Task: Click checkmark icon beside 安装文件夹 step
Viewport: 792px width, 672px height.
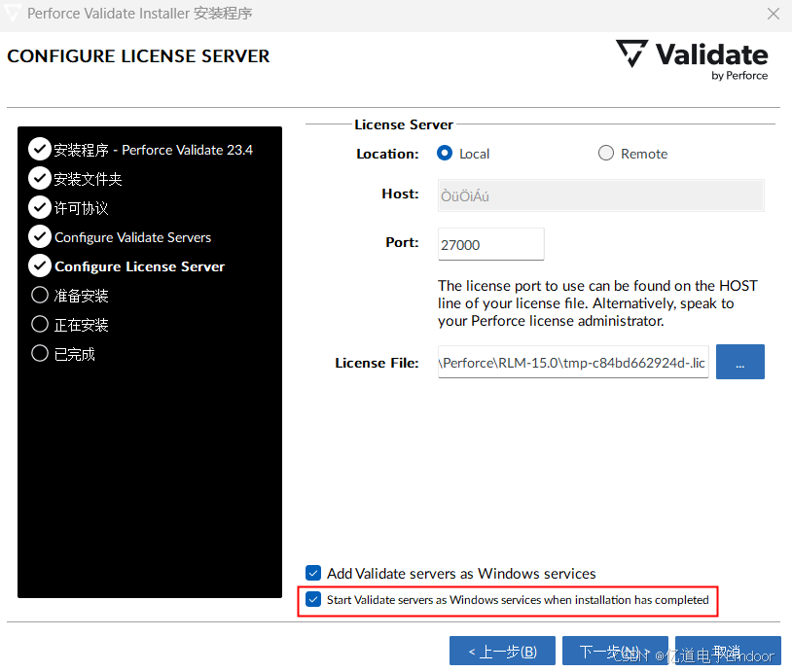Action: tap(39, 178)
